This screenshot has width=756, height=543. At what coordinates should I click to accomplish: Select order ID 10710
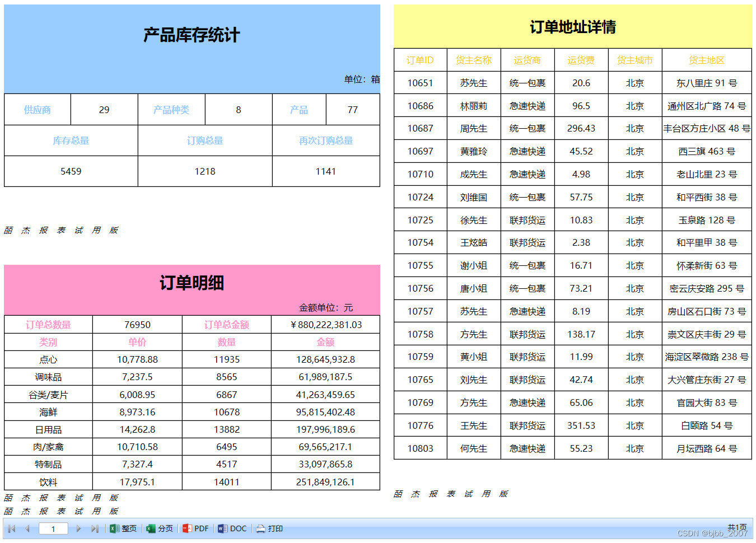[420, 174]
